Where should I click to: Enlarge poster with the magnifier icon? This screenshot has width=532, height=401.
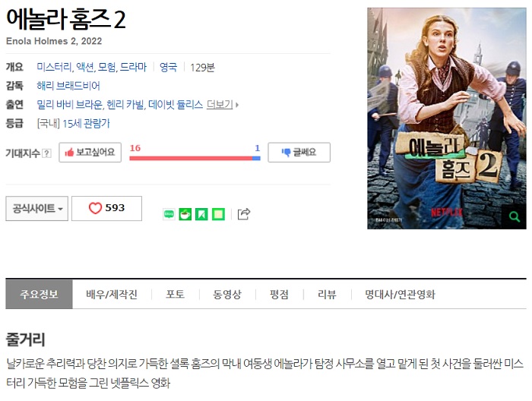(x=515, y=216)
